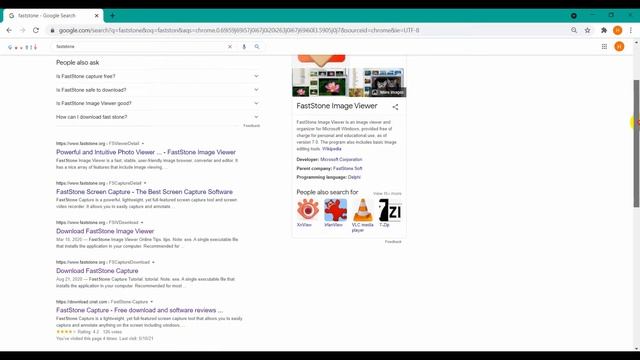Click Feedback under knowledge panel
Image resolution: width=640 pixels, height=360 pixels.
pos(393,242)
